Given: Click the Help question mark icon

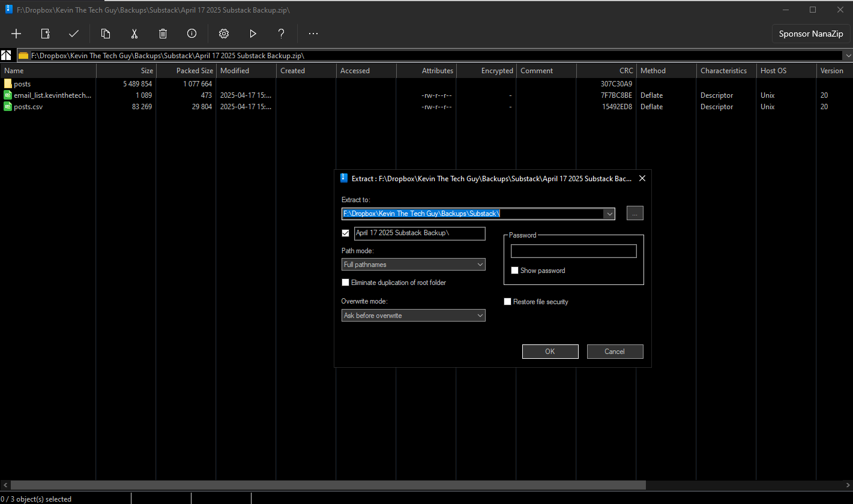Looking at the screenshot, I should 281,34.
